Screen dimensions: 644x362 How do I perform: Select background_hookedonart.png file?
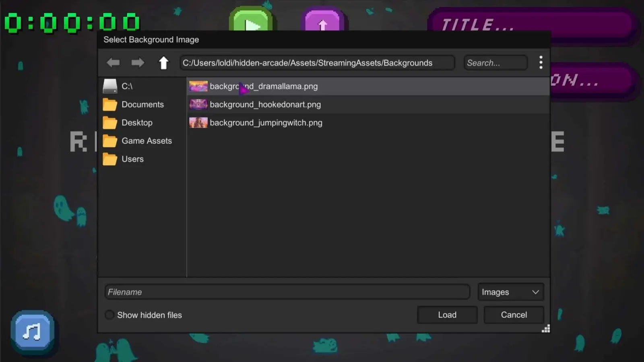pos(368,105)
